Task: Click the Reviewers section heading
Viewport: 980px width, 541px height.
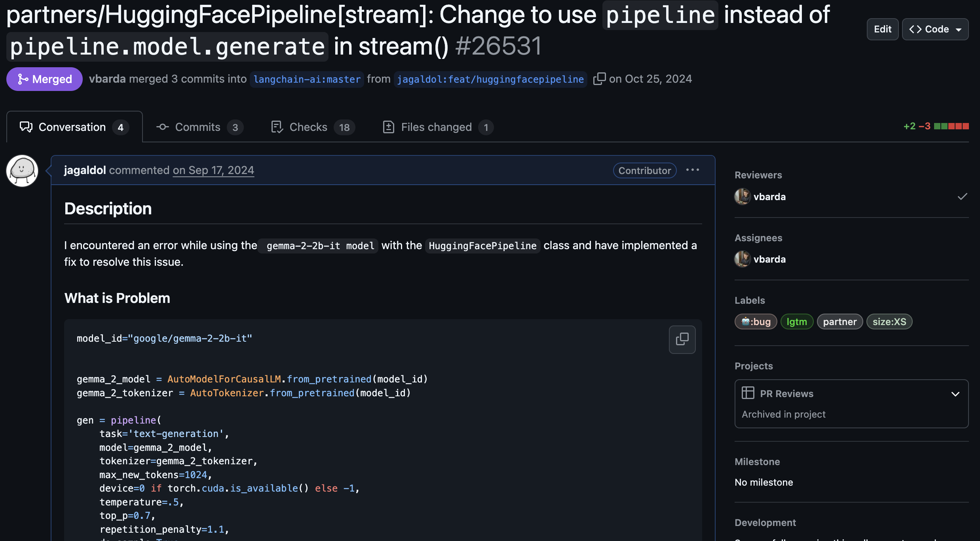Action: tap(758, 175)
